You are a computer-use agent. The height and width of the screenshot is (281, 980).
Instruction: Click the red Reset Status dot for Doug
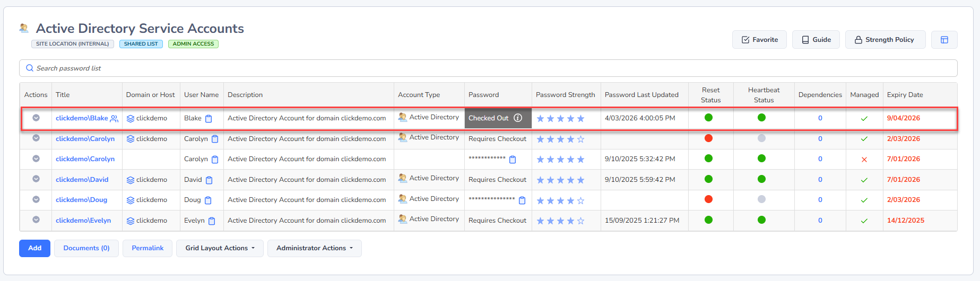pos(708,199)
